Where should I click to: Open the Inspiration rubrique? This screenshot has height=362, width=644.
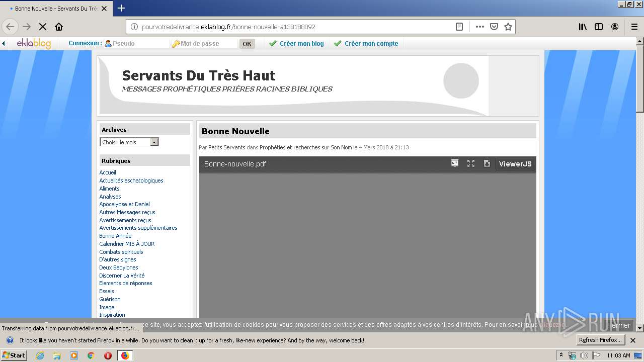click(x=112, y=315)
